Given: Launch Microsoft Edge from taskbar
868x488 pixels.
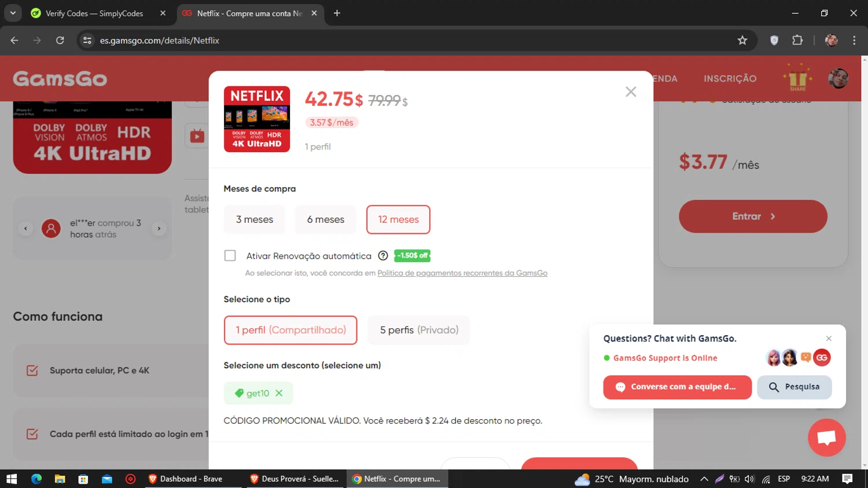Looking at the screenshot, I should (36, 479).
